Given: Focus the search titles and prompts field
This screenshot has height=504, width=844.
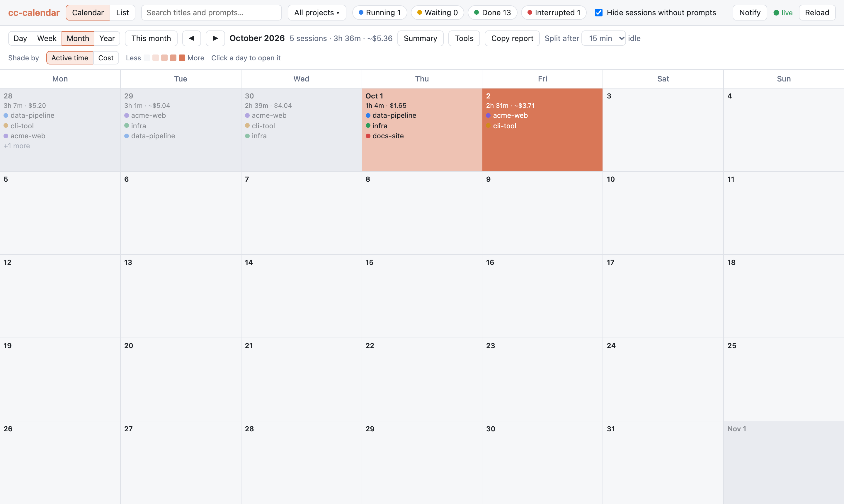Looking at the screenshot, I should pyautogui.click(x=211, y=13).
